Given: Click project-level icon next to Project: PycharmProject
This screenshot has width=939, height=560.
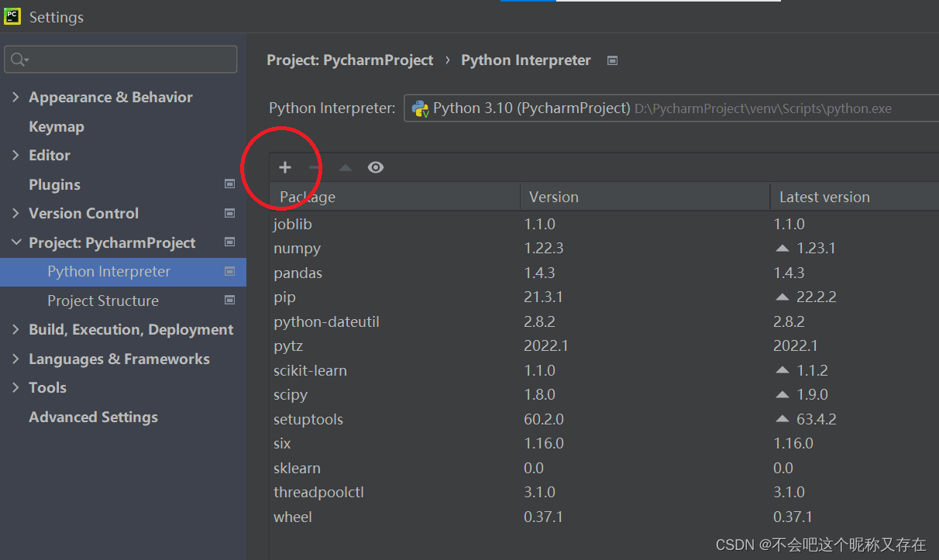Looking at the screenshot, I should pyautogui.click(x=229, y=242).
